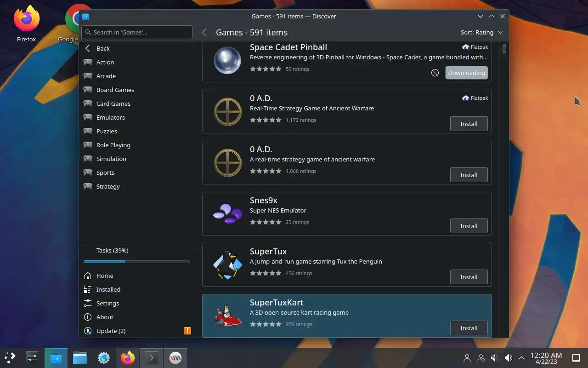Click the Space Cadet Pinball ball icon
Screen dimensions: 588x368
tap(227, 60)
